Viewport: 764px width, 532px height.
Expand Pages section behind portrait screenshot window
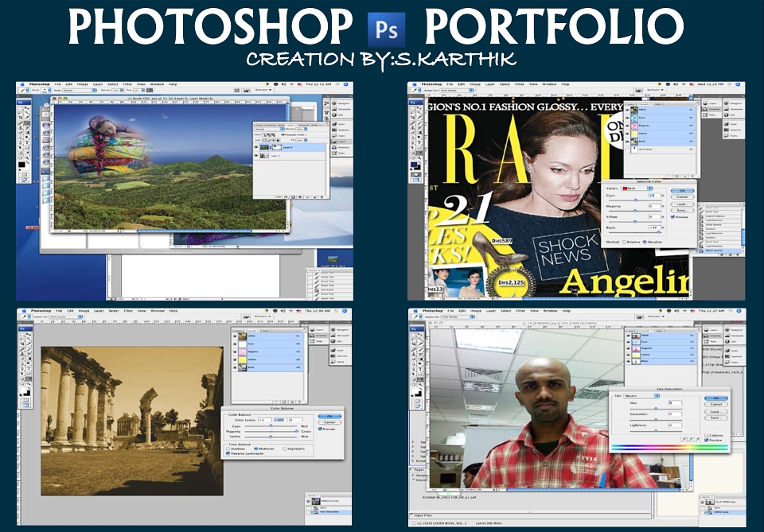(411, 470)
